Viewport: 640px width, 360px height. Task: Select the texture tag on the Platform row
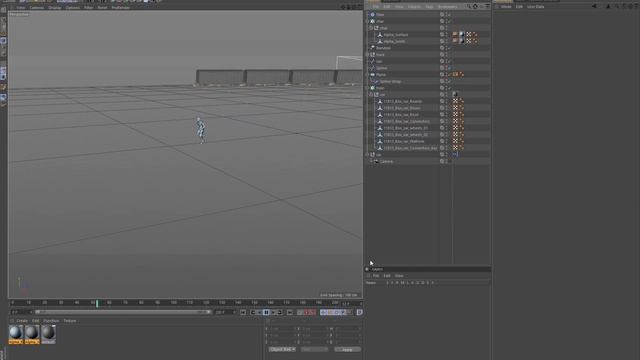(x=455, y=141)
